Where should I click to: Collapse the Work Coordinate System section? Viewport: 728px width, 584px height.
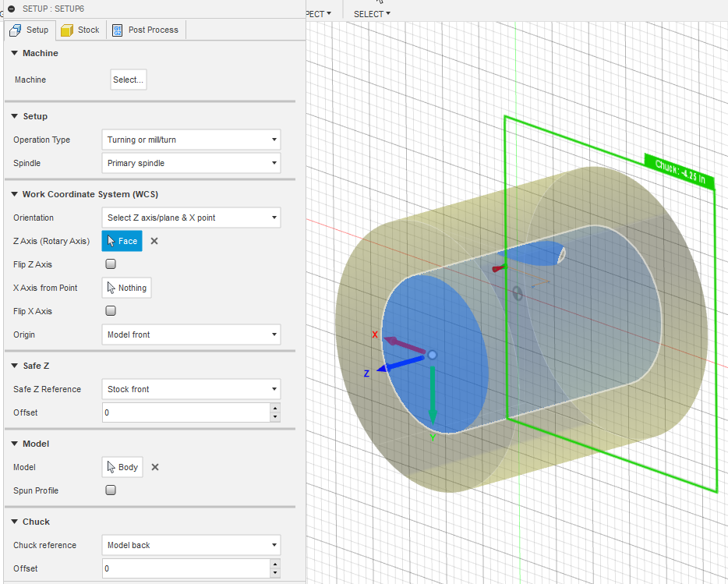coord(14,194)
